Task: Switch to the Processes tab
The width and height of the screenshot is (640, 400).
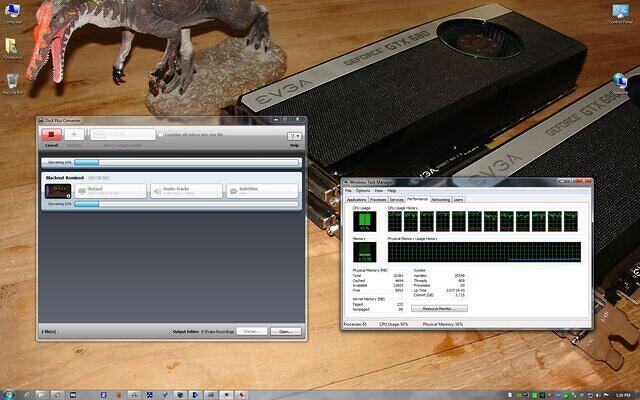Action: pyautogui.click(x=378, y=199)
